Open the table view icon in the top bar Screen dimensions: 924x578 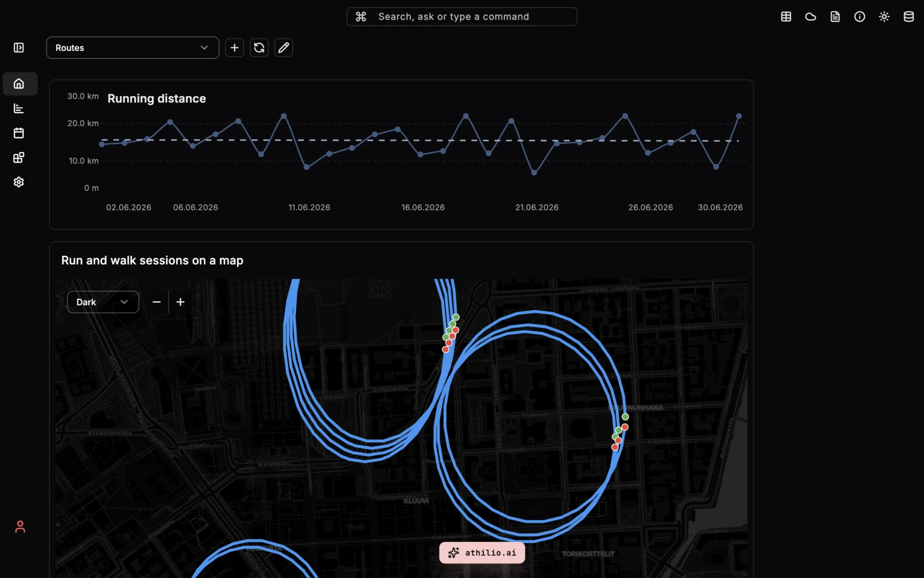786,17
